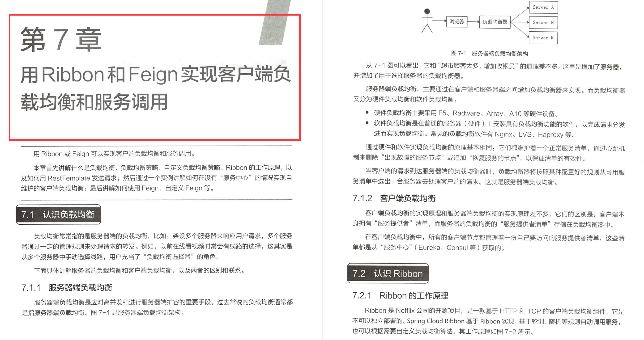The width and height of the screenshot is (644, 340).
Task: Click the 浏览器 box in the diagram
Action: point(457,22)
